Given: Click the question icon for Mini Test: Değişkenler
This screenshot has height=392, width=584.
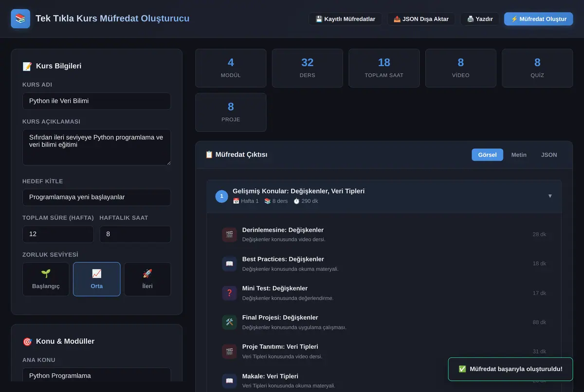Looking at the screenshot, I should tap(229, 293).
